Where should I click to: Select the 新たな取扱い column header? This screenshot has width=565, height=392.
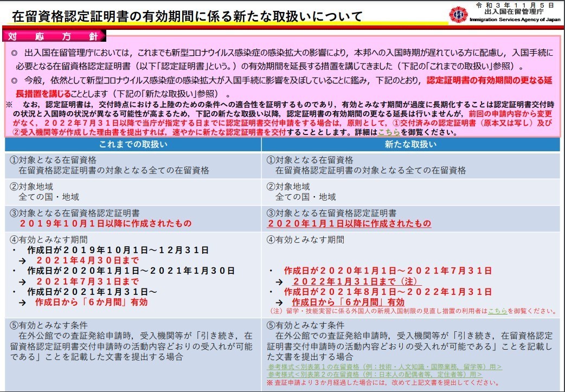[411, 144]
